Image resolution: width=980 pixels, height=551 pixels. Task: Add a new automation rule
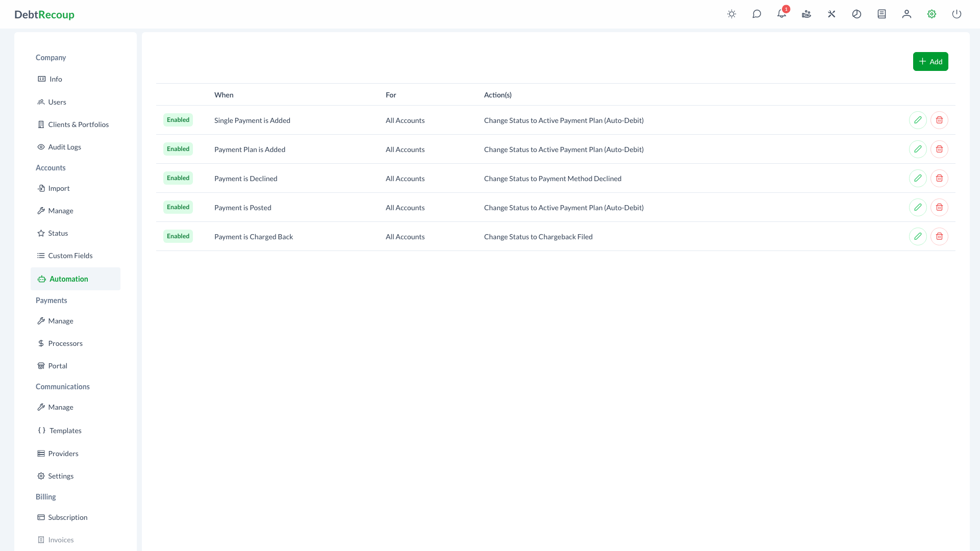(x=930, y=62)
